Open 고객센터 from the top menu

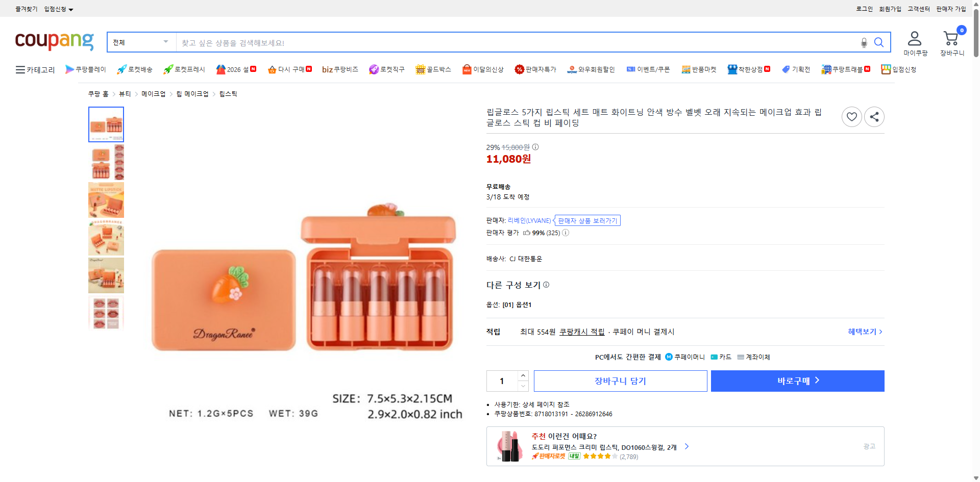pyautogui.click(x=919, y=9)
